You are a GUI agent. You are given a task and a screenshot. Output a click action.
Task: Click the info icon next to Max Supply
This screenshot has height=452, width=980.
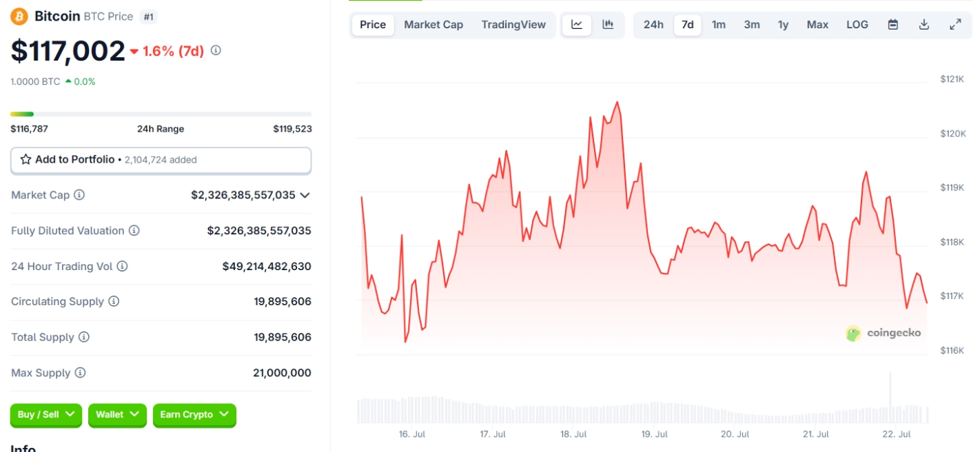(80, 373)
